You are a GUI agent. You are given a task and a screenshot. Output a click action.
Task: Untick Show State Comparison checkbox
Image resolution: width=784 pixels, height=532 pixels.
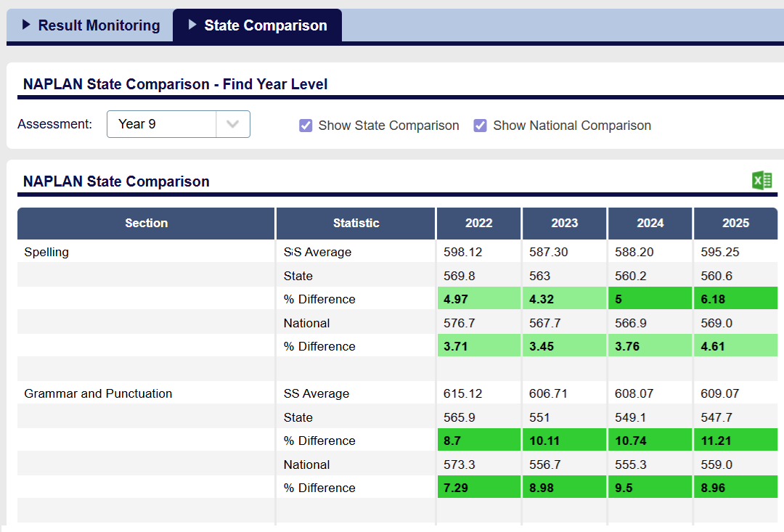306,126
